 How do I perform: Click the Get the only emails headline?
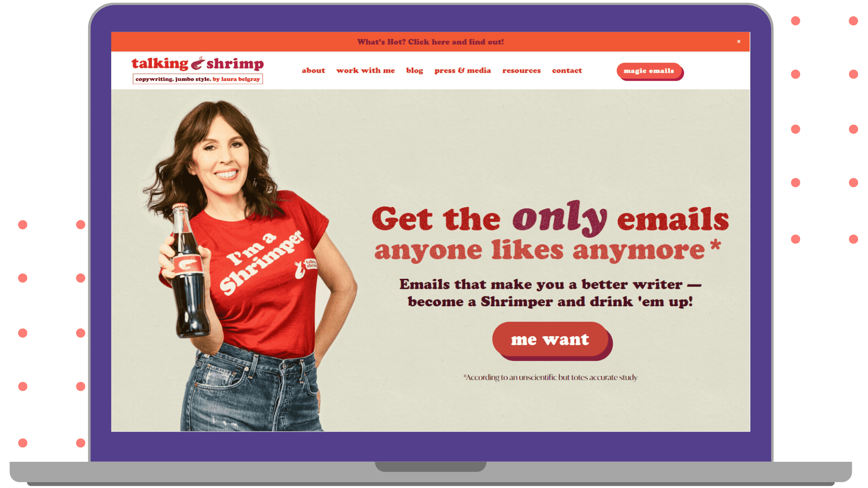550,218
